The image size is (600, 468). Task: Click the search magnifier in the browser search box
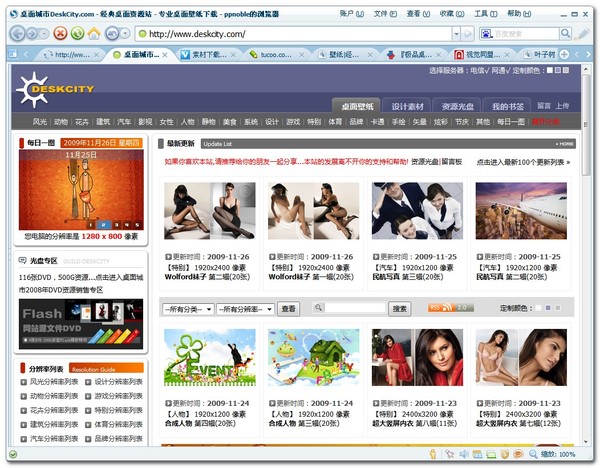tap(565, 34)
